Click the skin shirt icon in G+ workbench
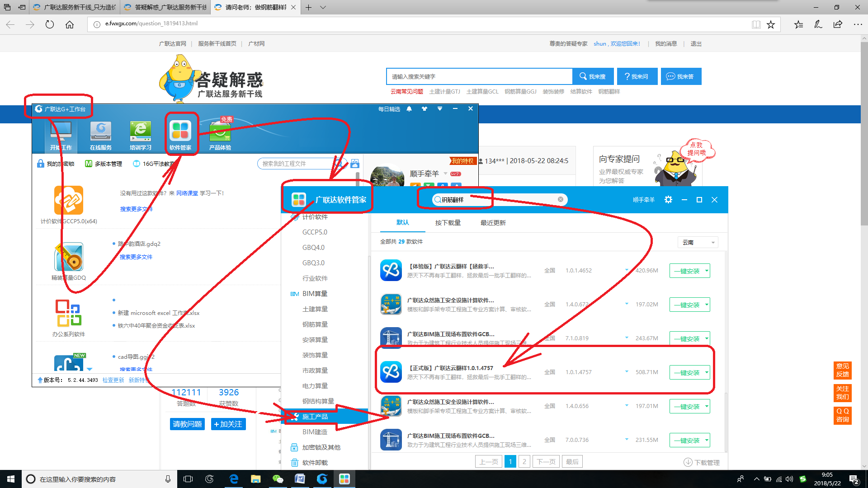The image size is (868, 488). (424, 109)
